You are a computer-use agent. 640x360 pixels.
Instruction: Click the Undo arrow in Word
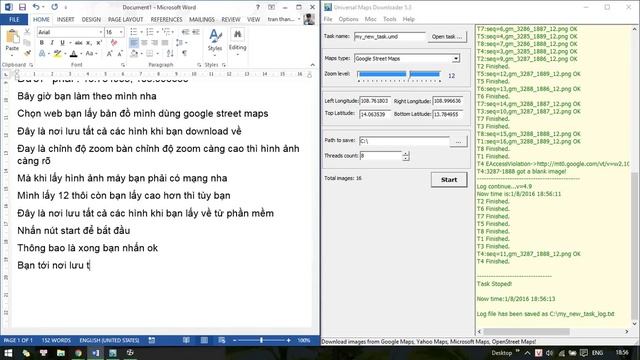click(36, 7)
